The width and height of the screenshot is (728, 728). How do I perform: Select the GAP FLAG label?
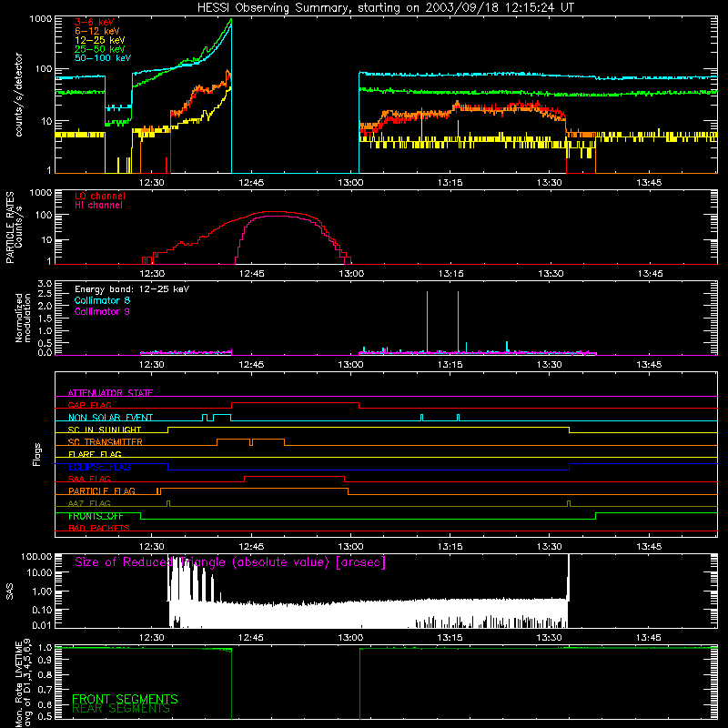[89, 405]
